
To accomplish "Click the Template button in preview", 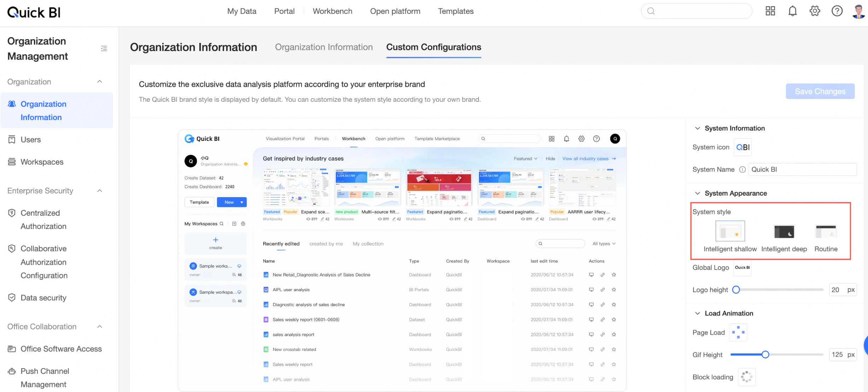I will pos(199,202).
